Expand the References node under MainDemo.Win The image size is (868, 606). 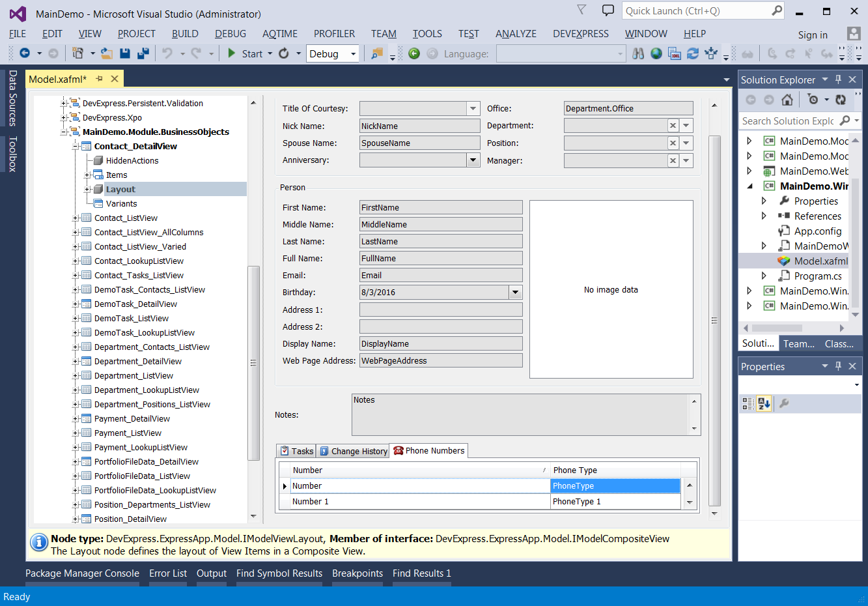pyautogui.click(x=763, y=216)
